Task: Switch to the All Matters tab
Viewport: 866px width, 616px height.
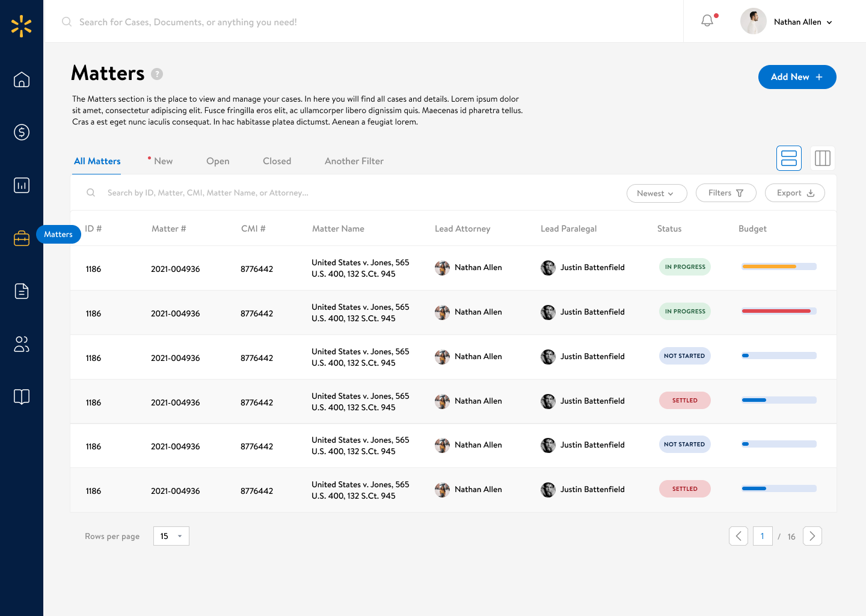Action: click(97, 161)
